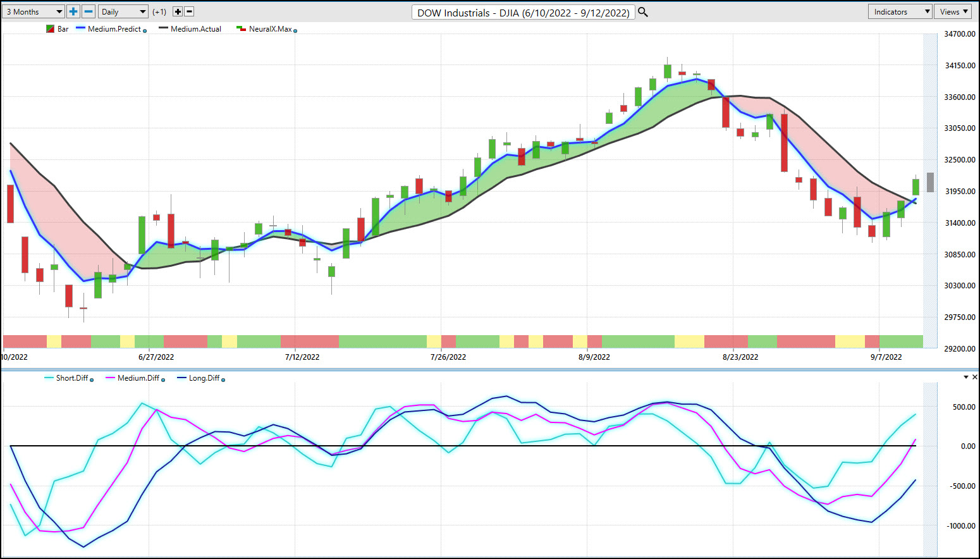Click the 33050.00 price axis label
Image resolution: width=980 pixels, height=559 pixels.
click(x=960, y=128)
